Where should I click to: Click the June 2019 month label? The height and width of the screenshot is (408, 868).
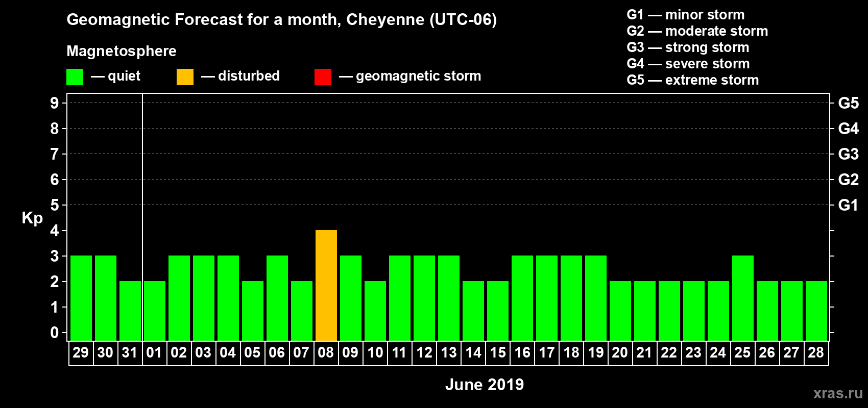[484, 385]
